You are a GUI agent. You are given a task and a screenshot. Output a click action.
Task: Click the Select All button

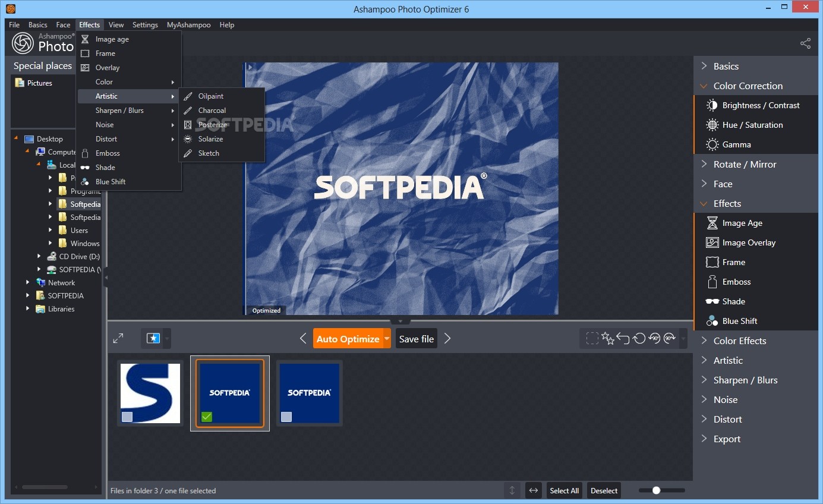point(564,490)
